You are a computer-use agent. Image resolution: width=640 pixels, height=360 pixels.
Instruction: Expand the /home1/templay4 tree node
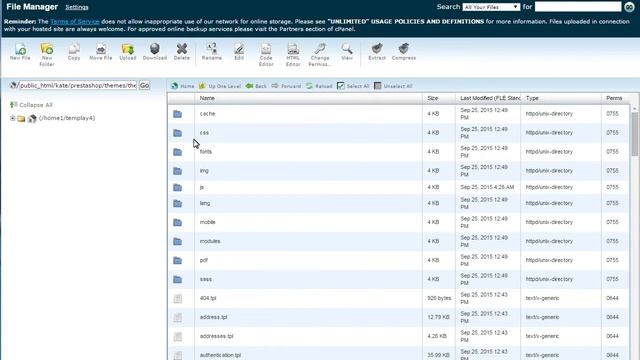[13, 118]
